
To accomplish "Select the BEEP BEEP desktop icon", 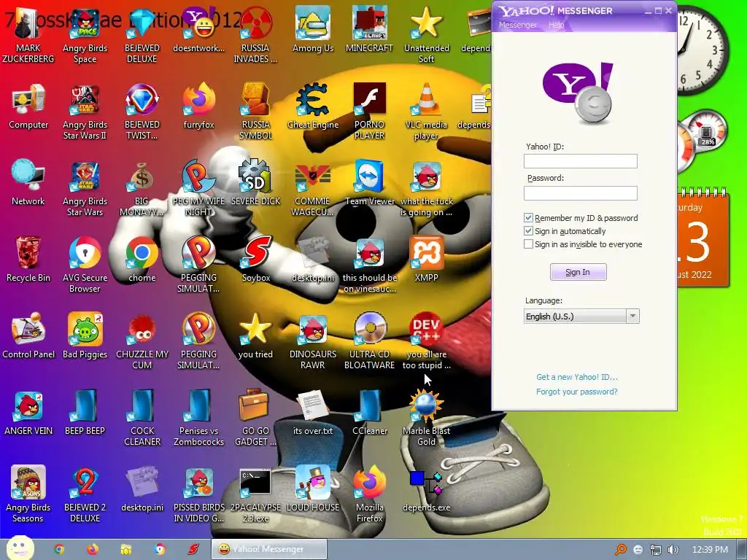I will click(x=85, y=413).
